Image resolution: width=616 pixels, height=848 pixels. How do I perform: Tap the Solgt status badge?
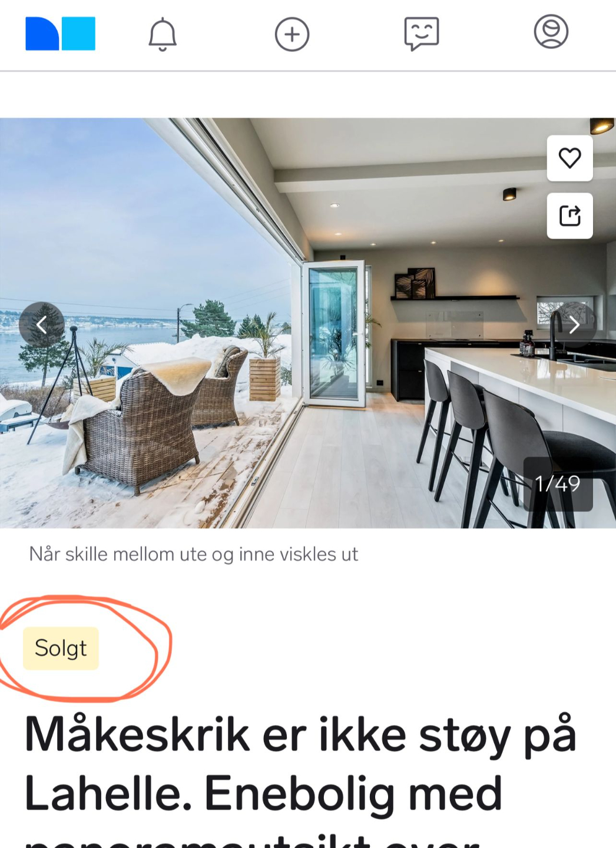pyautogui.click(x=61, y=648)
